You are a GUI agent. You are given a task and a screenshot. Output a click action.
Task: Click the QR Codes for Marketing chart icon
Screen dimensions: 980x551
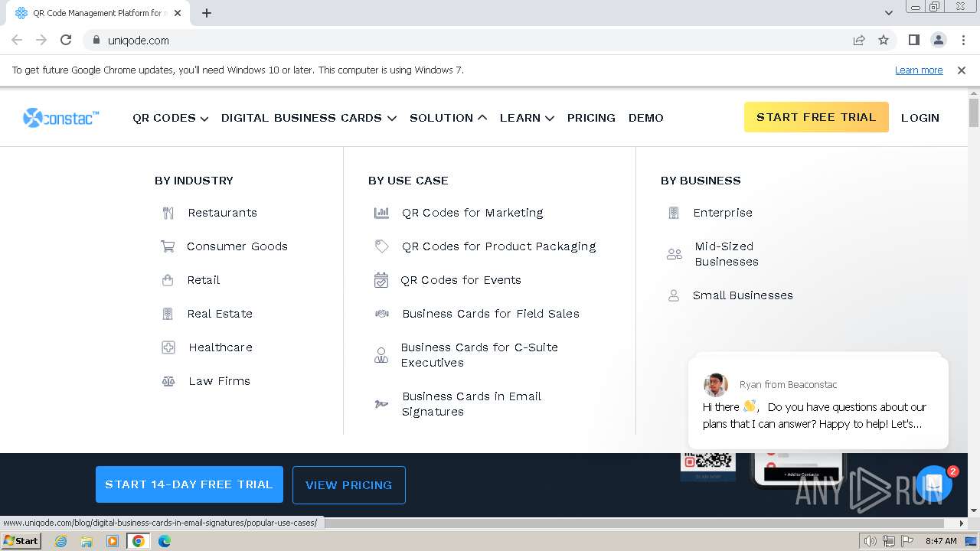381,213
